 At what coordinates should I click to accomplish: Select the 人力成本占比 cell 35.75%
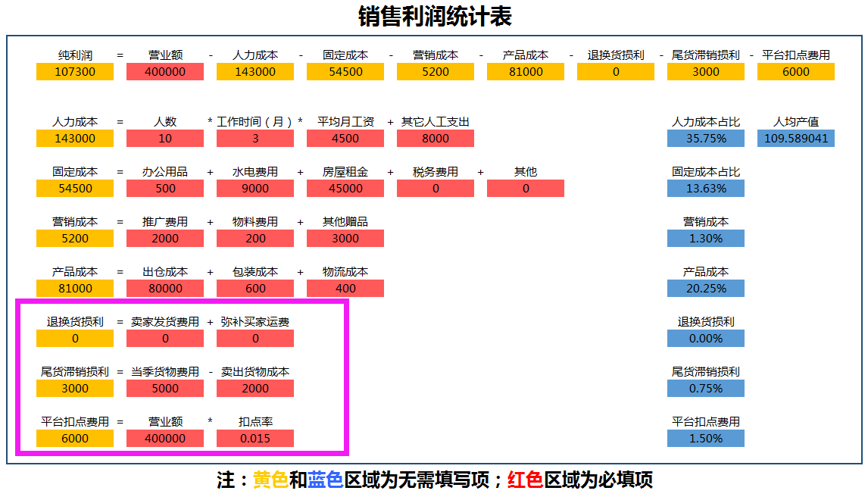point(706,139)
